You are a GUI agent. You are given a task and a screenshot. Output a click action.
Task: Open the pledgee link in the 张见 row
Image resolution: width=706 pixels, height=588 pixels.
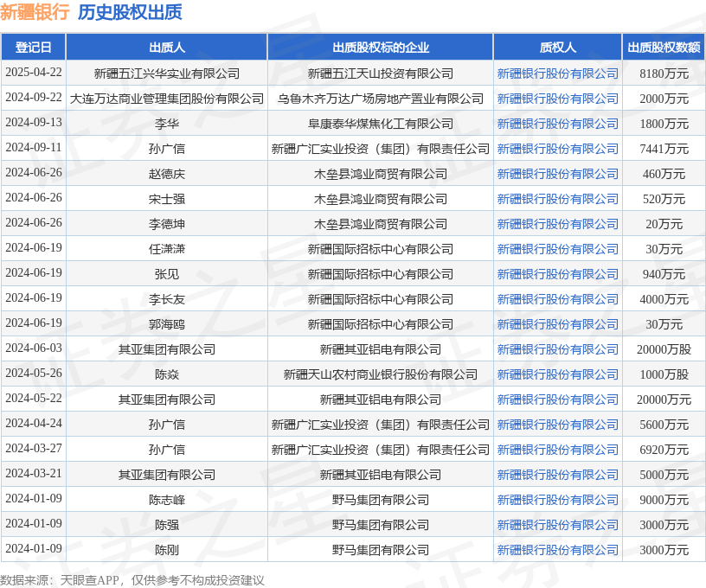557,274
